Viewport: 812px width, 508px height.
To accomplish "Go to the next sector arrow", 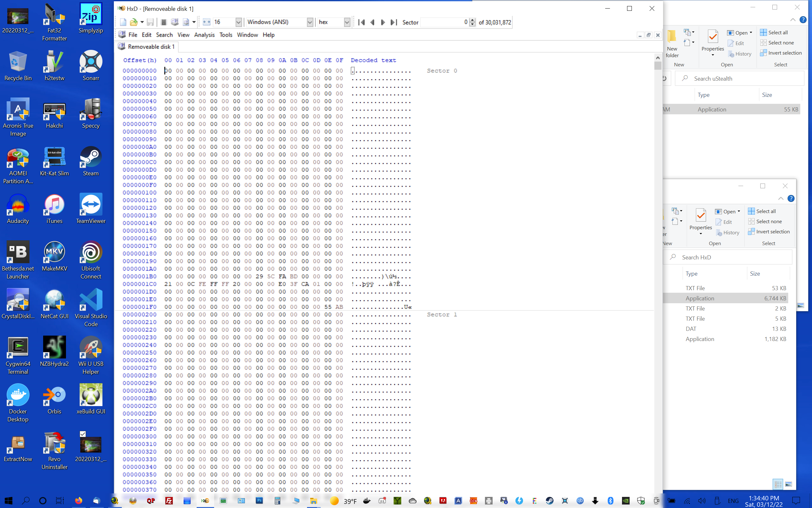I will click(383, 22).
